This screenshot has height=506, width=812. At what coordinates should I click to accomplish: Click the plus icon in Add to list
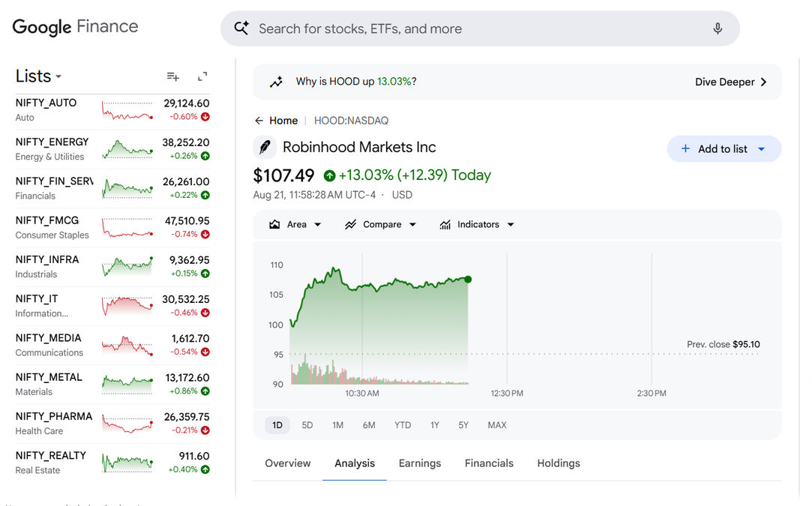pyautogui.click(x=685, y=148)
